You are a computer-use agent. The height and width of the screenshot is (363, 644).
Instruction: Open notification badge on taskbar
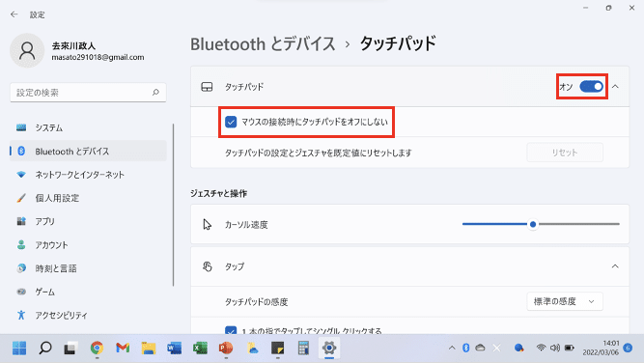[628, 348]
